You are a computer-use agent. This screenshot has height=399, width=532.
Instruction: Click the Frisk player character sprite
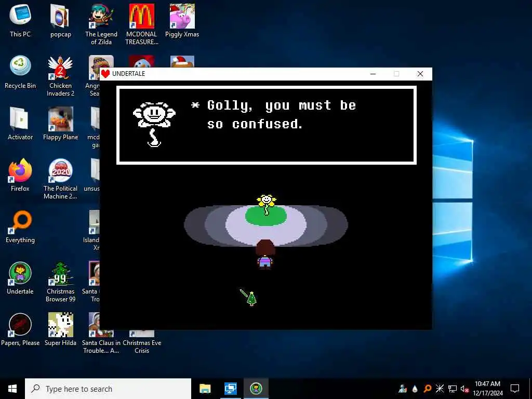pyautogui.click(x=265, y=254)
